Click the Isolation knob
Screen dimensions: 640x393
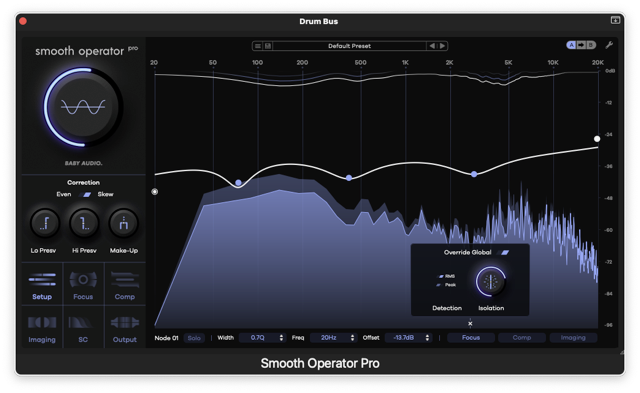491,281
